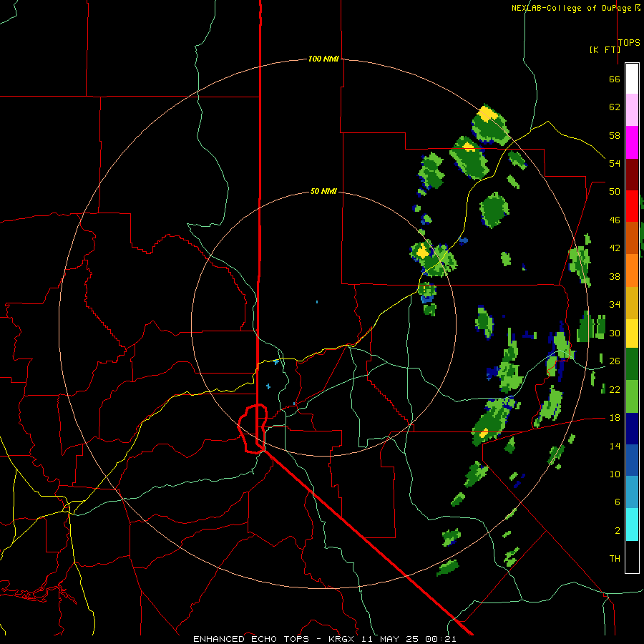Click the legend value "30"

tap(615, 333)
